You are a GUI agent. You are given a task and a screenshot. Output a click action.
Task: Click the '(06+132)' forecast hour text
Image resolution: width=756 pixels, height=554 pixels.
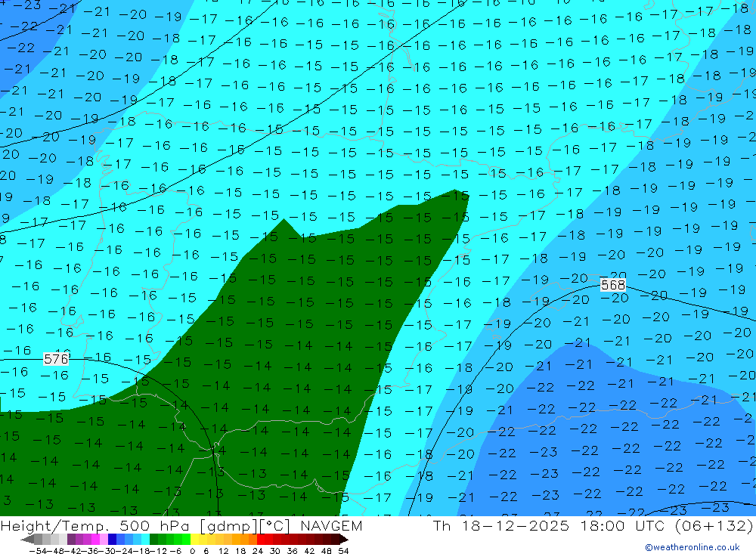[x=714, y=525]
